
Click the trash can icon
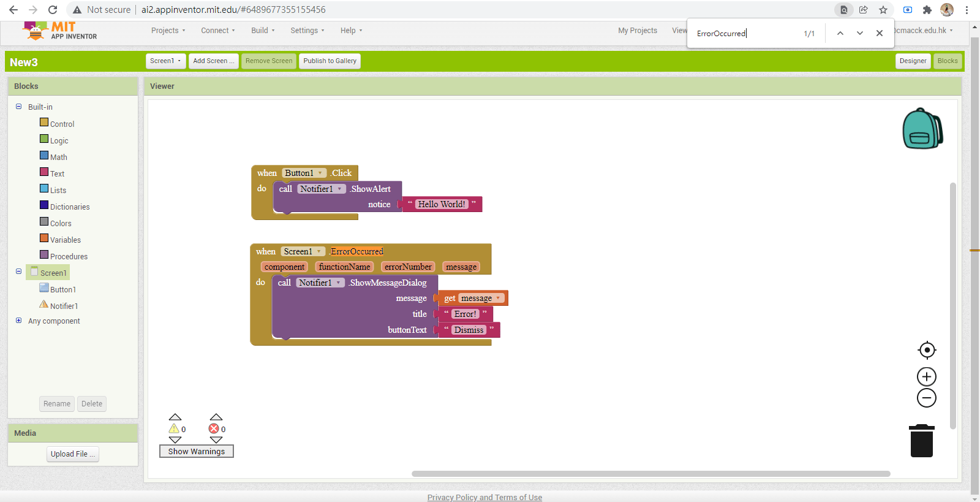click(921, 441)
